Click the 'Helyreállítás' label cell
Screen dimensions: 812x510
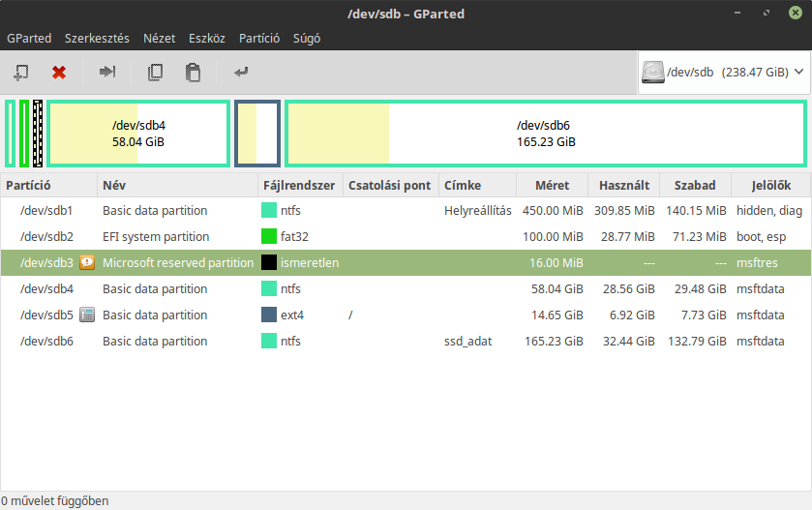(x=477, y=210)
